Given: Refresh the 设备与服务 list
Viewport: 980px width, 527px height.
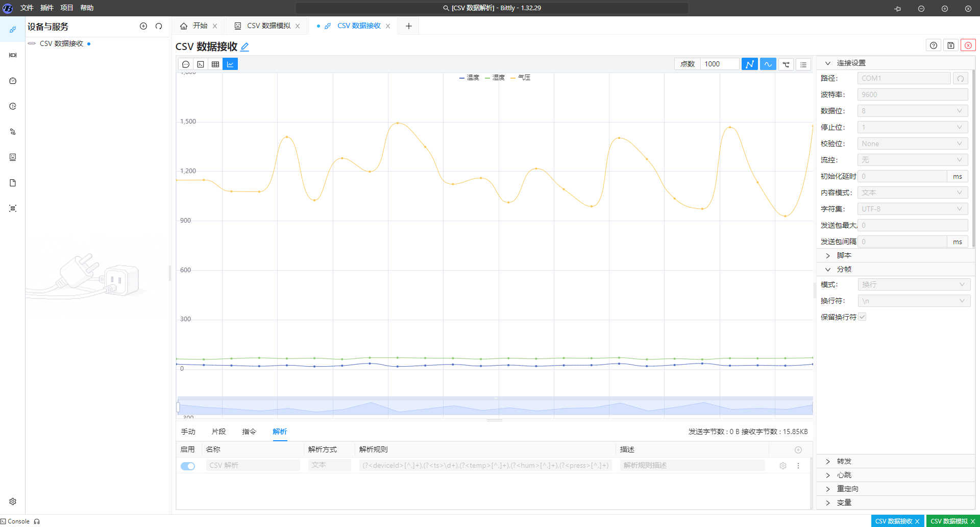Looking at the screenshot, I should pos(159,26).
